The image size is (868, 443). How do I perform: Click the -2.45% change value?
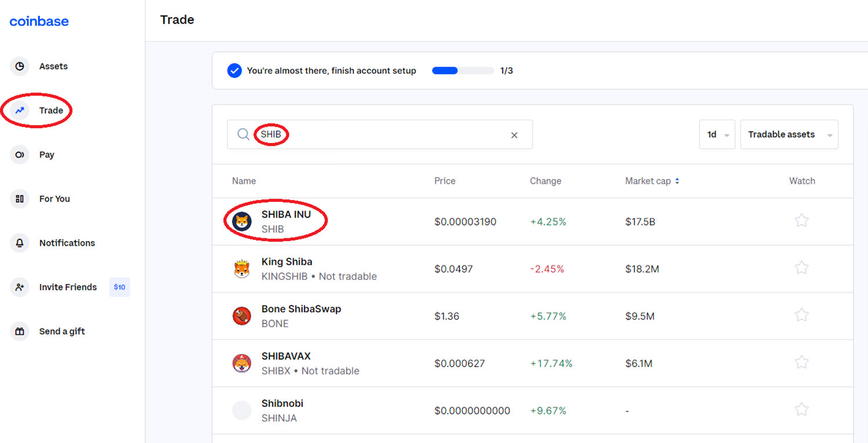(547, 269)
